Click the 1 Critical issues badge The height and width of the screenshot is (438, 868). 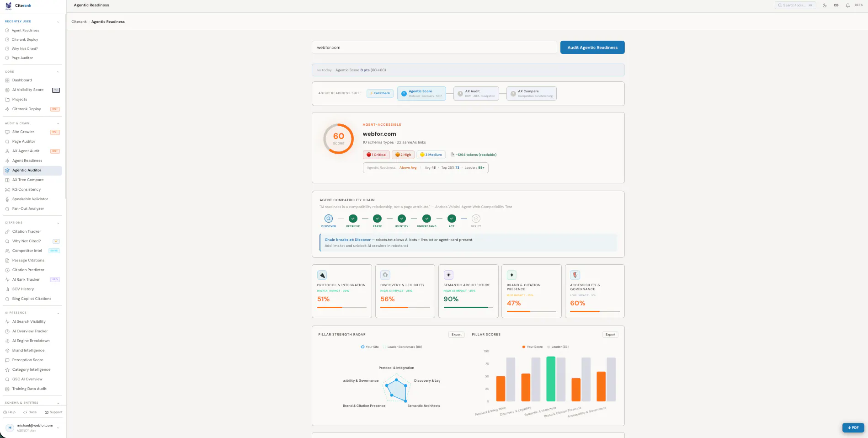point(377,155)
